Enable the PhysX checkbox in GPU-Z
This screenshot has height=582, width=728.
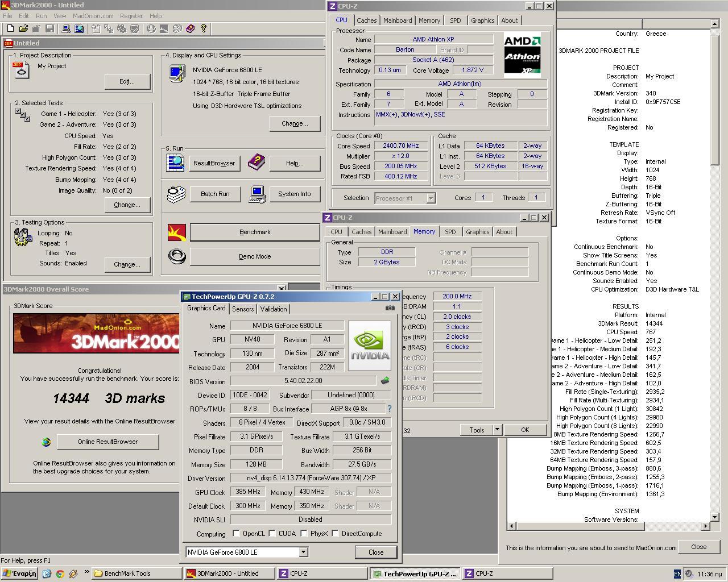pos(304,534)
